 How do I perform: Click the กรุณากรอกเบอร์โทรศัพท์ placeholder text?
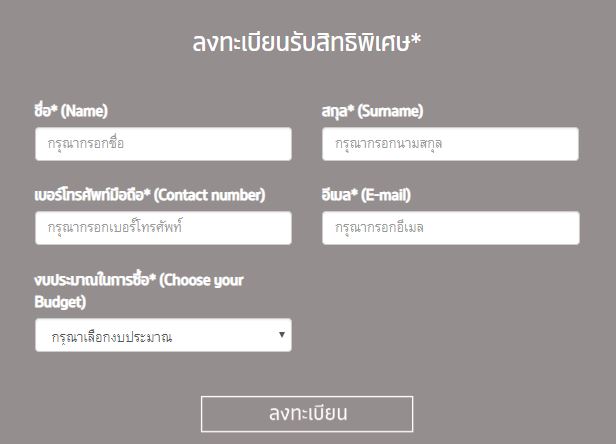tap(116, 228)
